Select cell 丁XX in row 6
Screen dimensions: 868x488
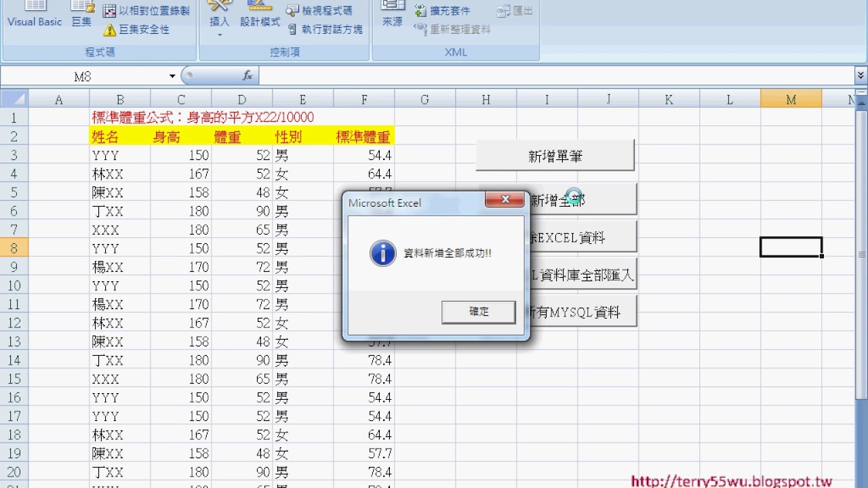click(120, 211)
